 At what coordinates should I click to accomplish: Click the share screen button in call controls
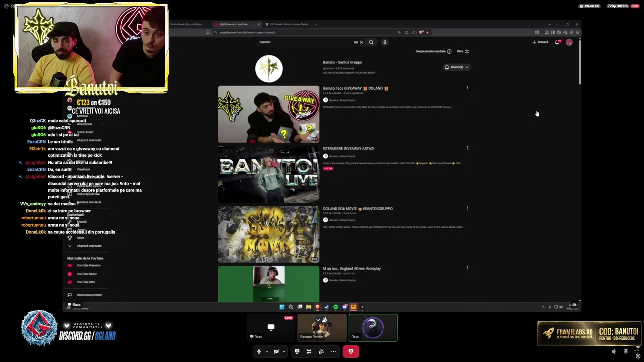pyautogui.click(x=297, y=351)
